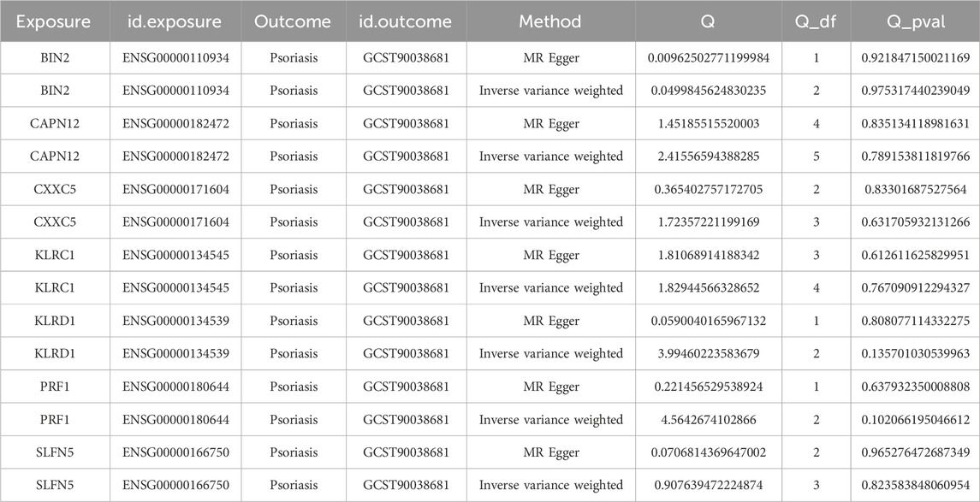
Task: Click the Exposure column header
Action: pos(53,22)
